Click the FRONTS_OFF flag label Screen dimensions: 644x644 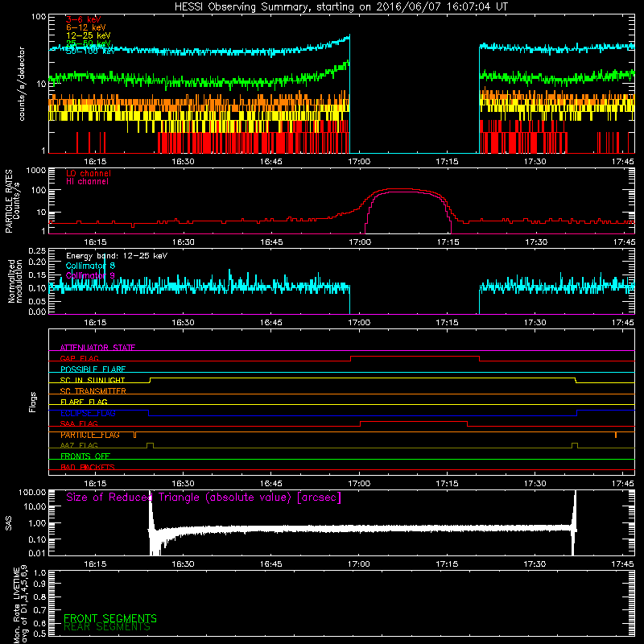pos(85,456)
